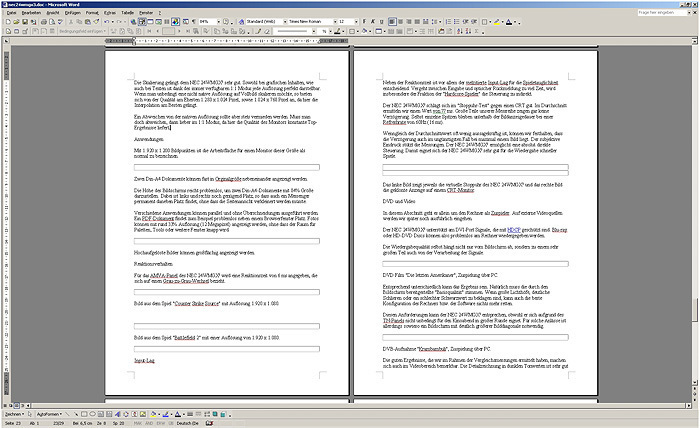Insert picture from the drawing toolbar
Screen dimensions: 700x428
(x=143, y=414)
